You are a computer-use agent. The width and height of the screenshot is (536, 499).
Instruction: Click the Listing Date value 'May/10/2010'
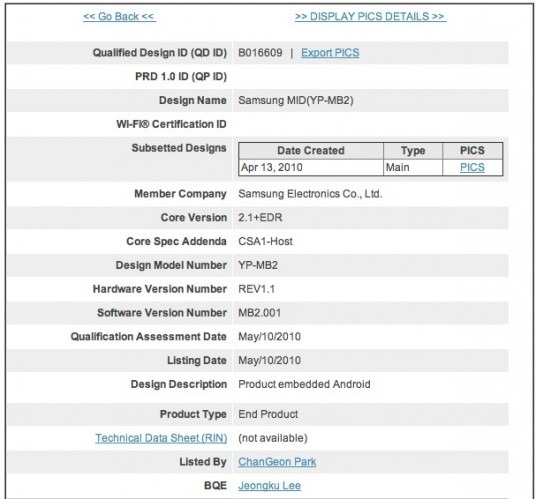(269, 360)
